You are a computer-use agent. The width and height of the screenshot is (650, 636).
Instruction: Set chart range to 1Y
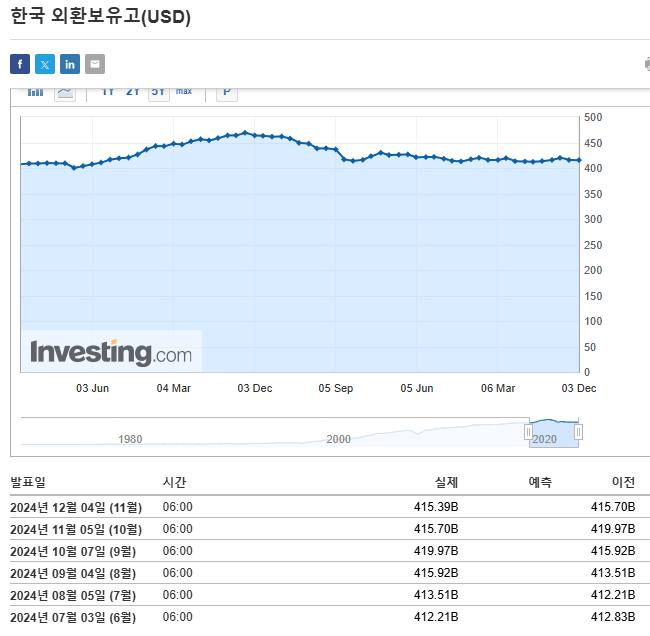pyautogui.click(x=108, y=92)
